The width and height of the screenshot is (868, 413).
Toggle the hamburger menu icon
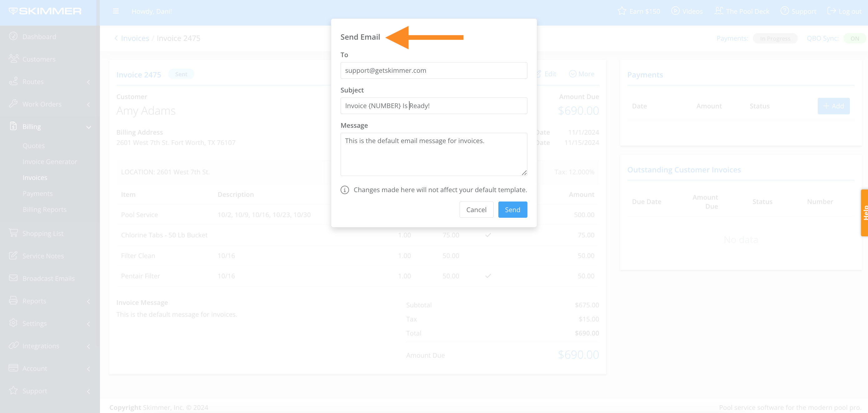click(116, 11)
